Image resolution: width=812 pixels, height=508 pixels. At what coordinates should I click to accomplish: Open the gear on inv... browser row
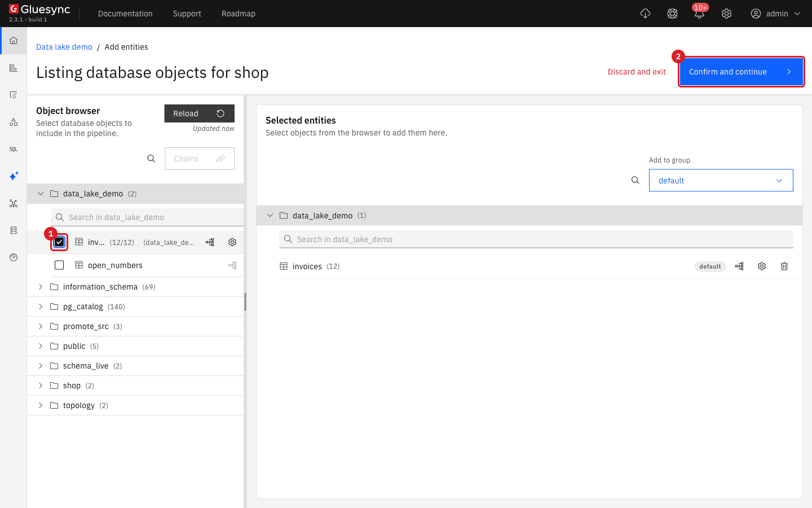pos(232,242)
